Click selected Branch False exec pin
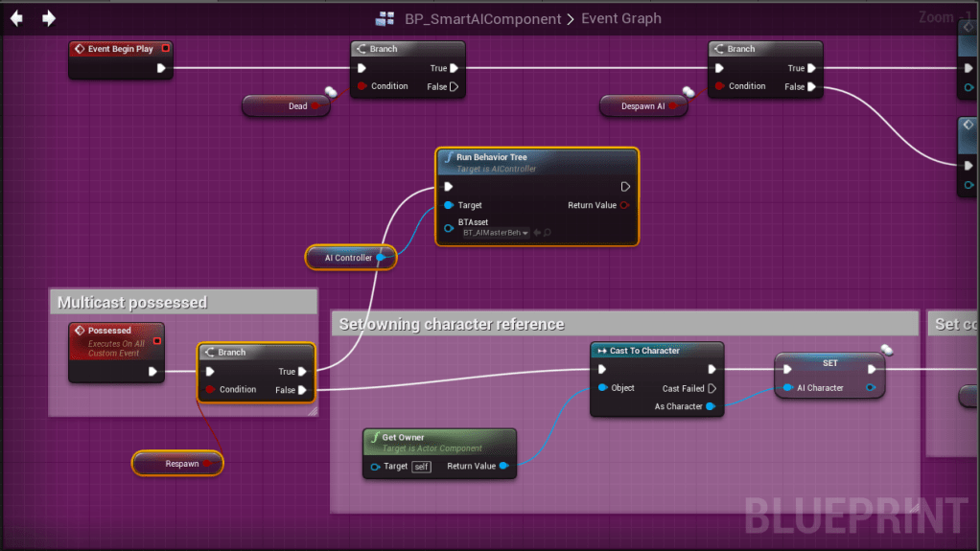Viewport: 980px width, 551px height. [x=302, y=390]
